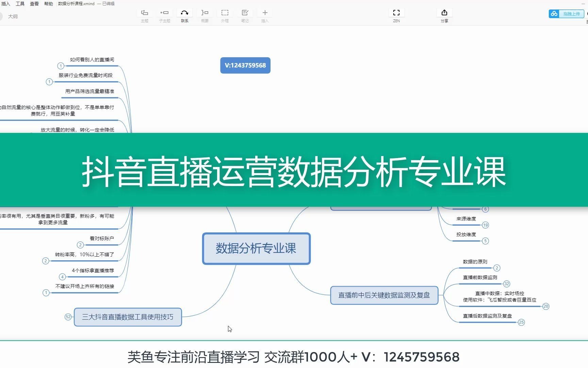
Task: Click the 拖拽上传 upload button
Action: (x=571, y=14)
